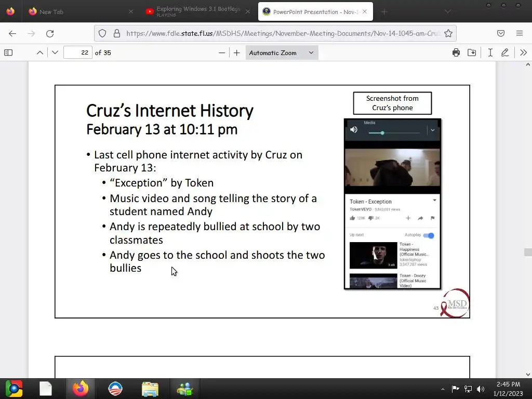The height and width of the screenshot is (399, 532).
Task: Zoom in on the PDF
Action: pyautogui.click(x=237, y=52)
